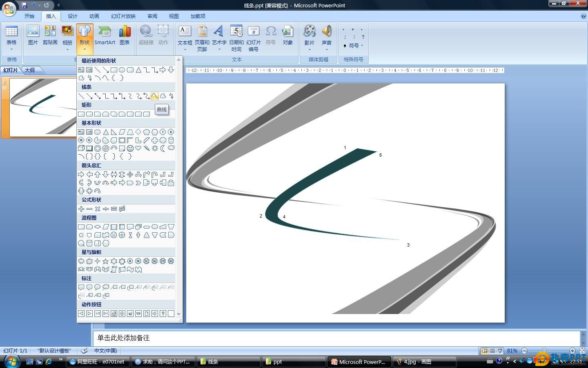This screenshot has height=368, width=588.
Task: Pick the cloud callout shape
Action: [x=105, y=287]
